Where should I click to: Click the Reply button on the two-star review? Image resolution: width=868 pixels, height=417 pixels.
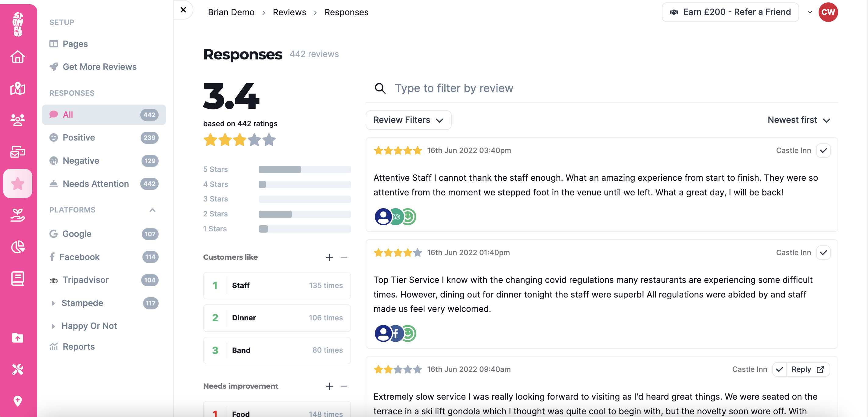coord(807,369)
